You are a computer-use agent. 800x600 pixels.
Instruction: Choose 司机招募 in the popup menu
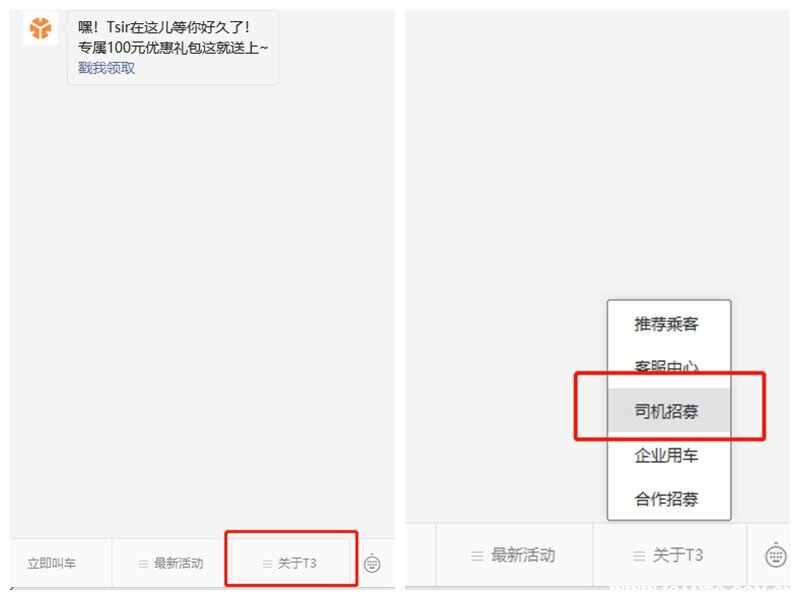tap(666, 411)
